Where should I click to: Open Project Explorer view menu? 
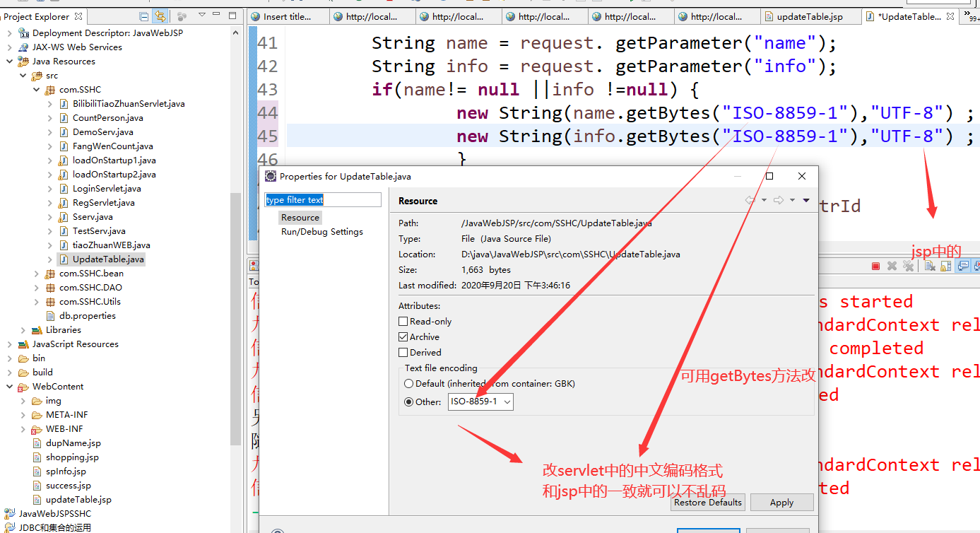click(x=202, y=16)
